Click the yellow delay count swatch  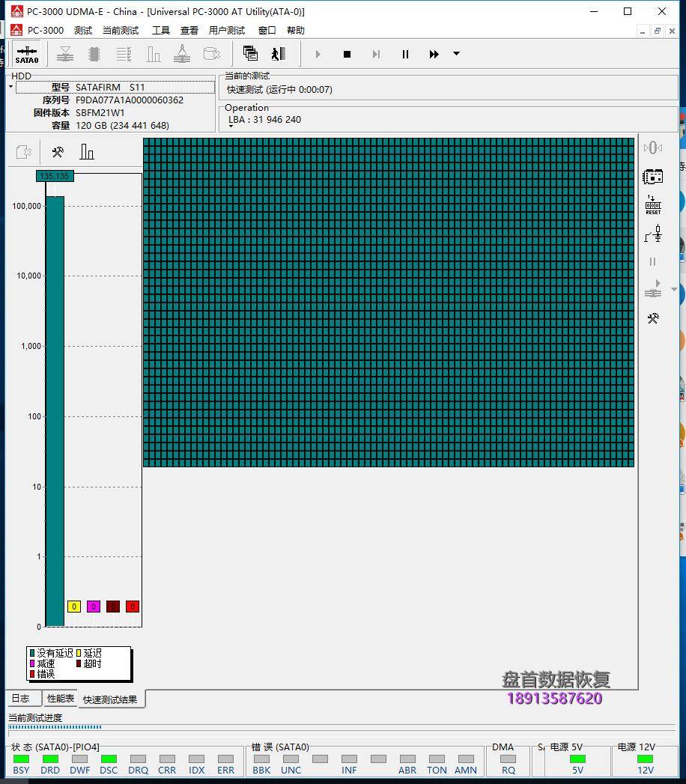coord(73,607)
